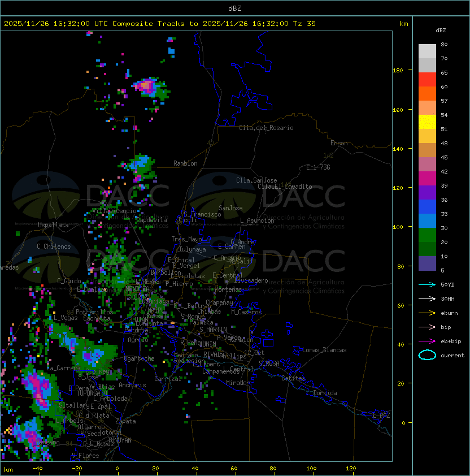Pick the green 20-30 dBZ swatch
This screenshot has height=476, width=470.
click(427, 235)
